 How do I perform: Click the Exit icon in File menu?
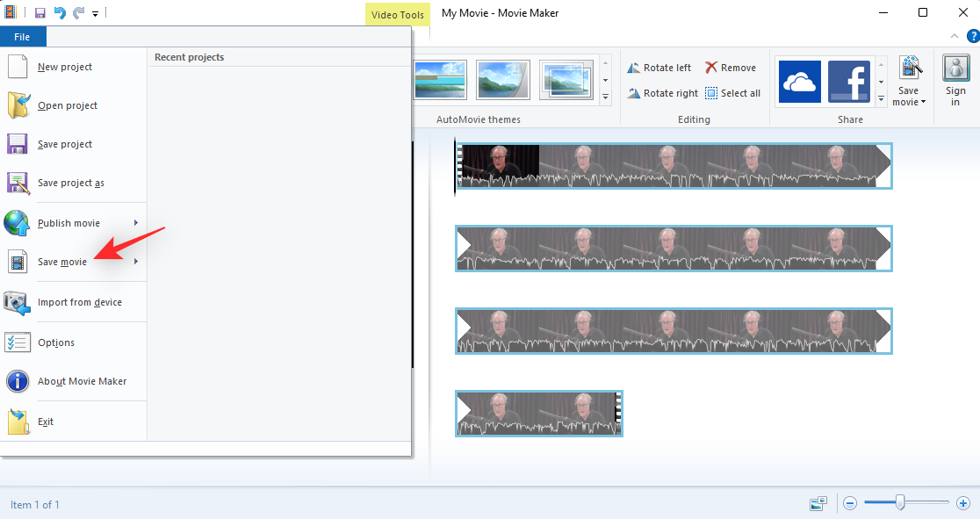click(x=18, y=422)
